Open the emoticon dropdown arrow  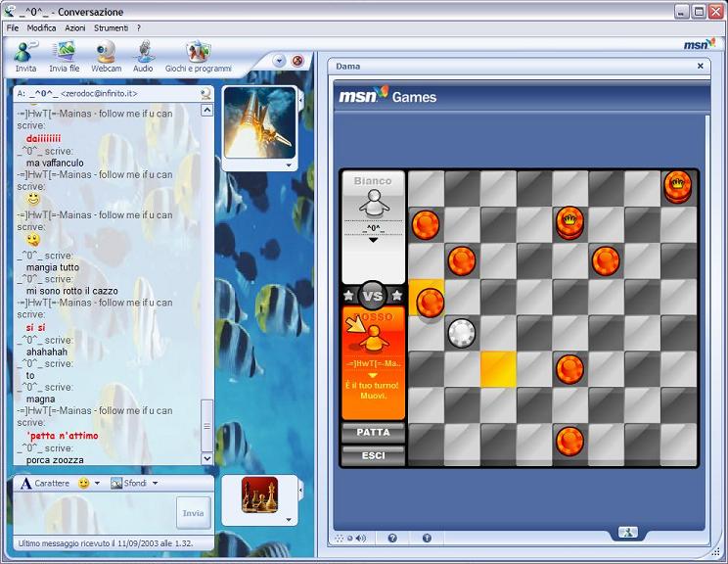pyautogui.click(x=97, y=483)
